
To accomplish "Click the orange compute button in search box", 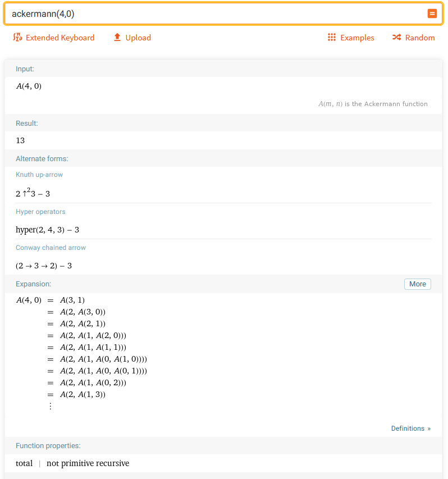I will point(432,14).
